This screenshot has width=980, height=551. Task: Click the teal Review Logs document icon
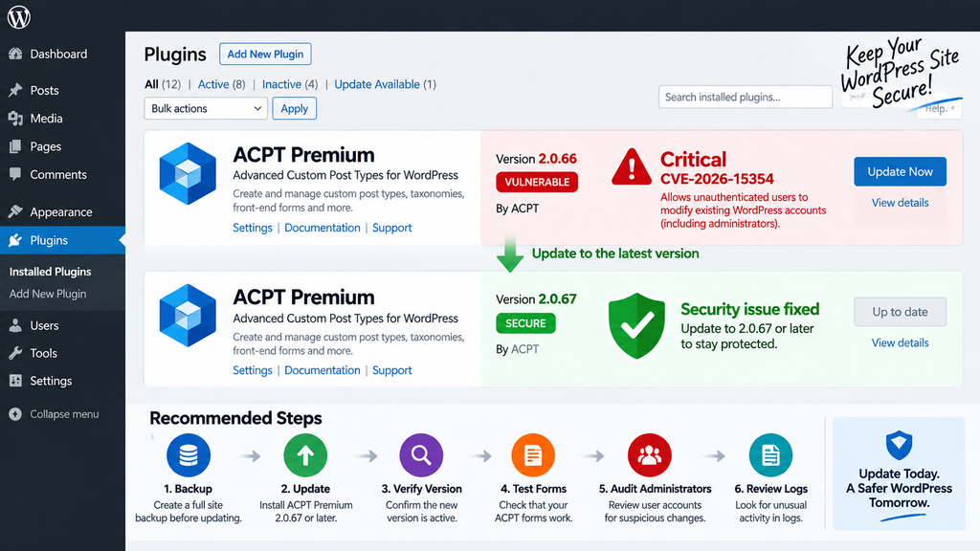coord(770,455)
